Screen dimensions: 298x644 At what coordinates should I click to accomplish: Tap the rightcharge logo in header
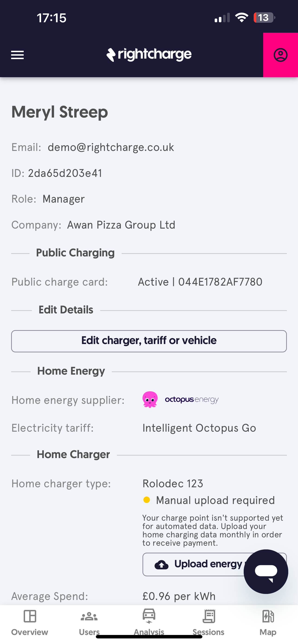[149, 55]
